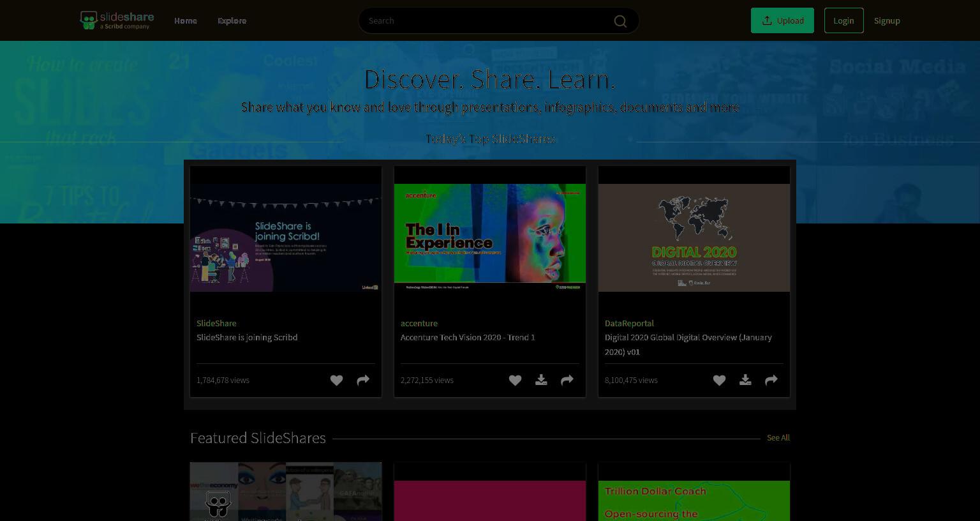Click the search magnifier icon
980x521 pixels.
[x=620, y=21]
